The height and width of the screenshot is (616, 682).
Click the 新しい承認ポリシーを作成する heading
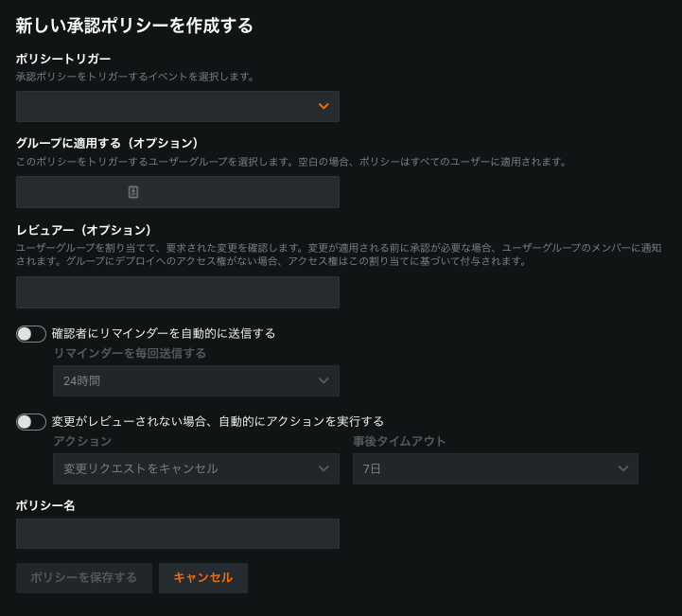click(134, 26)
